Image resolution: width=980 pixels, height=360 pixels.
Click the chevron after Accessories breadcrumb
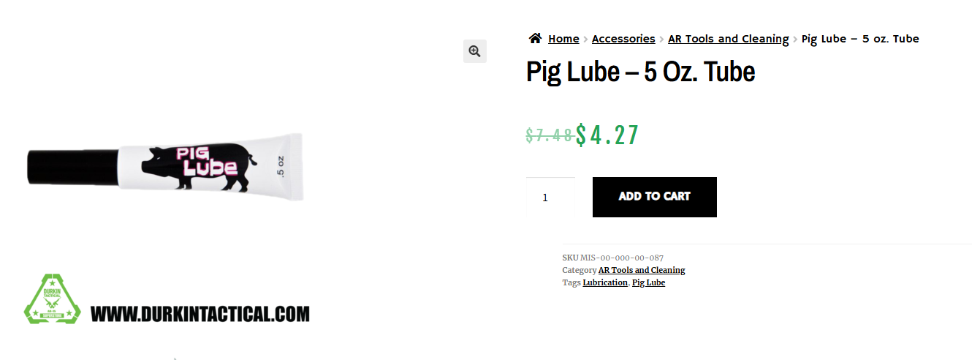pos(661,40)
